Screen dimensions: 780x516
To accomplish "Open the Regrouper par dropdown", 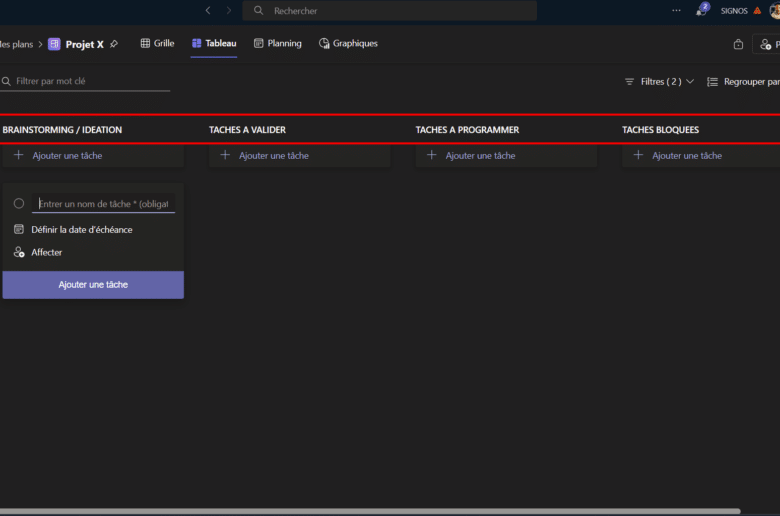I will coord(743,81).
